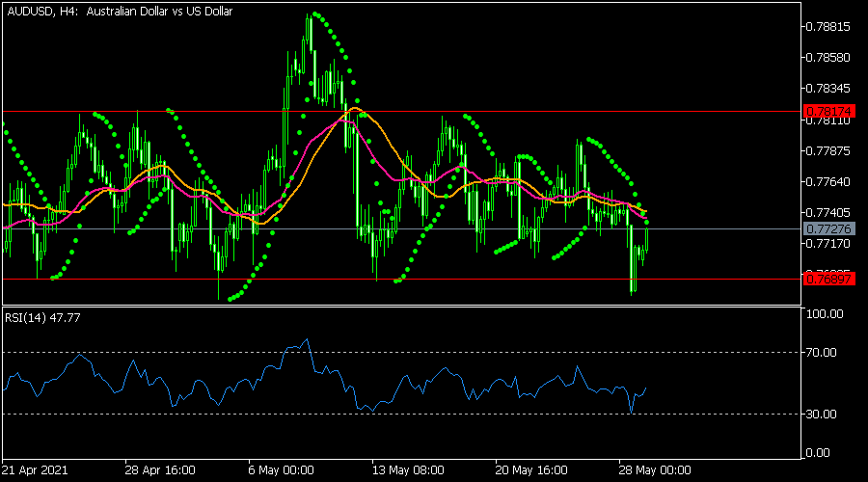Click the RSI(14) 47.77 indicator label
The image size is (868, 482).
[x=41, y=318]
